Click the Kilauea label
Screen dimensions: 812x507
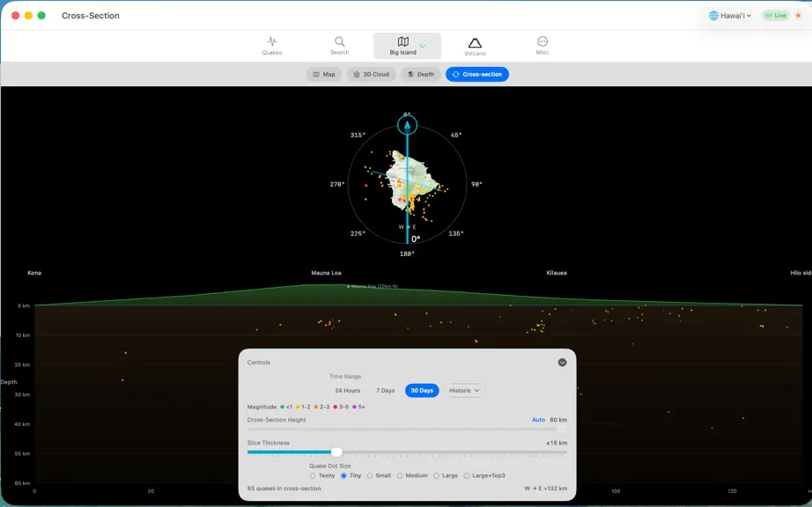557,273
